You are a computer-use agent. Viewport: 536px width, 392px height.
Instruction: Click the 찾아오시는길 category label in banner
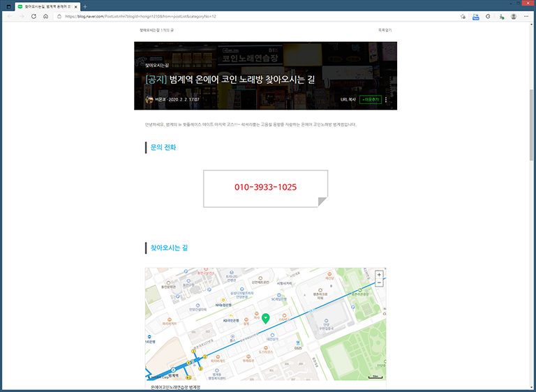157,65
